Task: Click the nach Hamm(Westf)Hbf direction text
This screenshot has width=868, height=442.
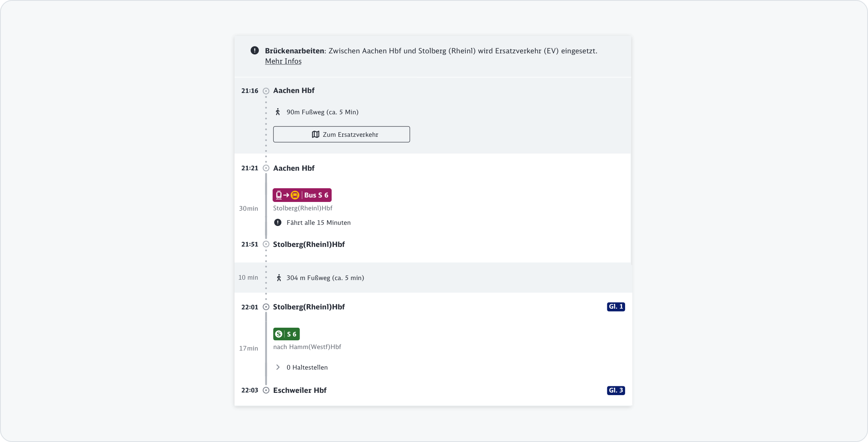Action: click(x=307, y=347)
